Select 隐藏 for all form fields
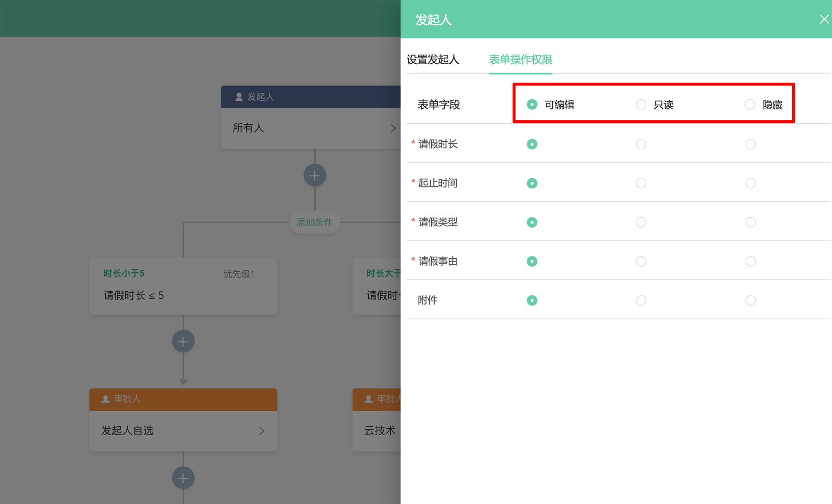The height and width of the screenshot is (504, 832). [x=750, y=104]
